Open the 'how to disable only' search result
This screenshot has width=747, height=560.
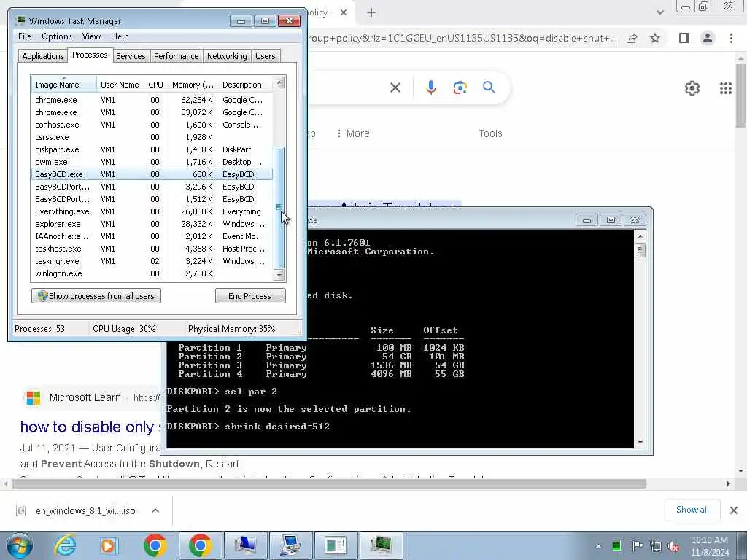click(88, 427)
